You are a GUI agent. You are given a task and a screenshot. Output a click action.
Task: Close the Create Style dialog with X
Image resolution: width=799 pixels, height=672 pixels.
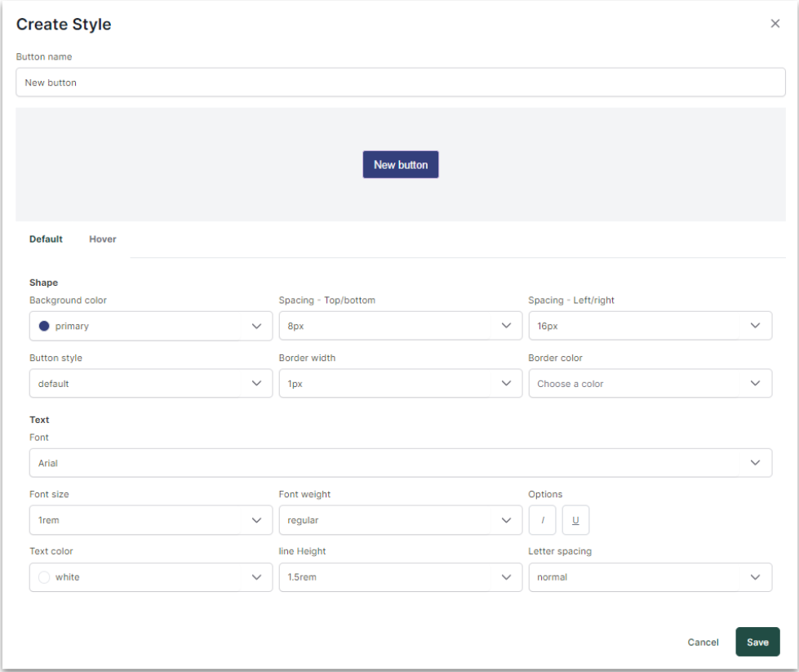(x=775, y=24)
